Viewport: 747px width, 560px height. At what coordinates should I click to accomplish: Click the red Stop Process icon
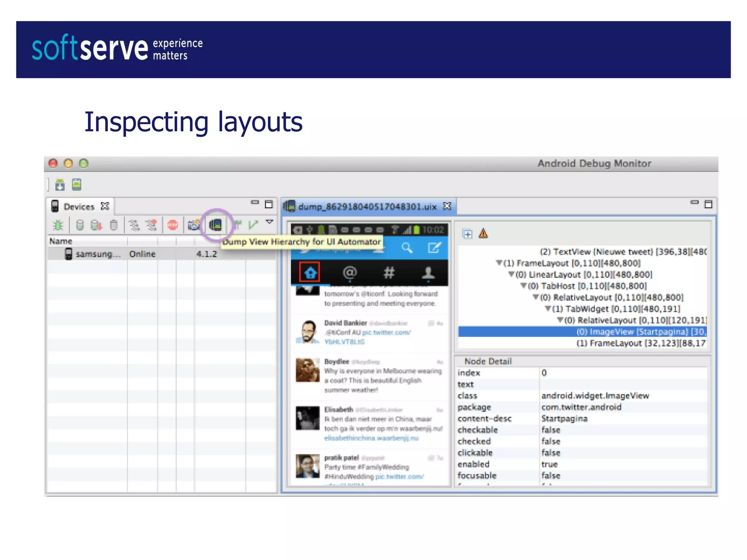click(x=173, y=225)
